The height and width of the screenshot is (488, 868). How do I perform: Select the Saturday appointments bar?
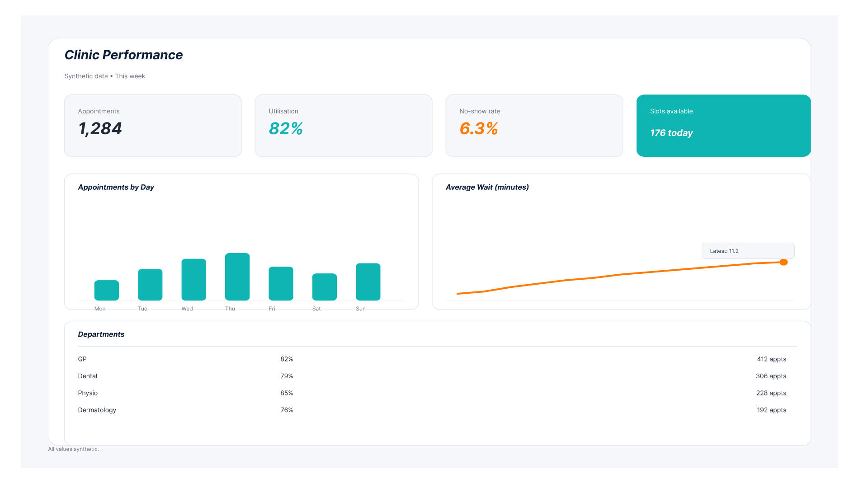click(x=325, y=287)
